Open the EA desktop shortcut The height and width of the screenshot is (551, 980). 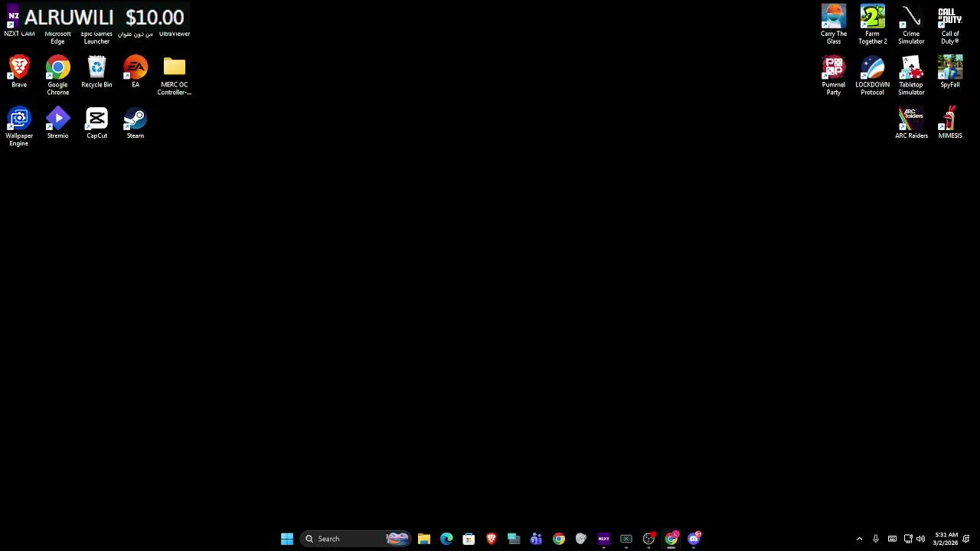(136, 71)
